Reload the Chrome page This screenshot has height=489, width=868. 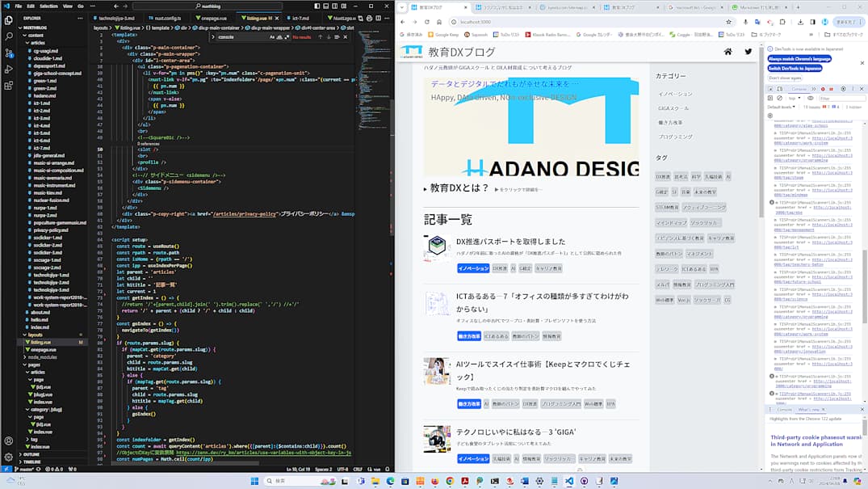(427, 22)
